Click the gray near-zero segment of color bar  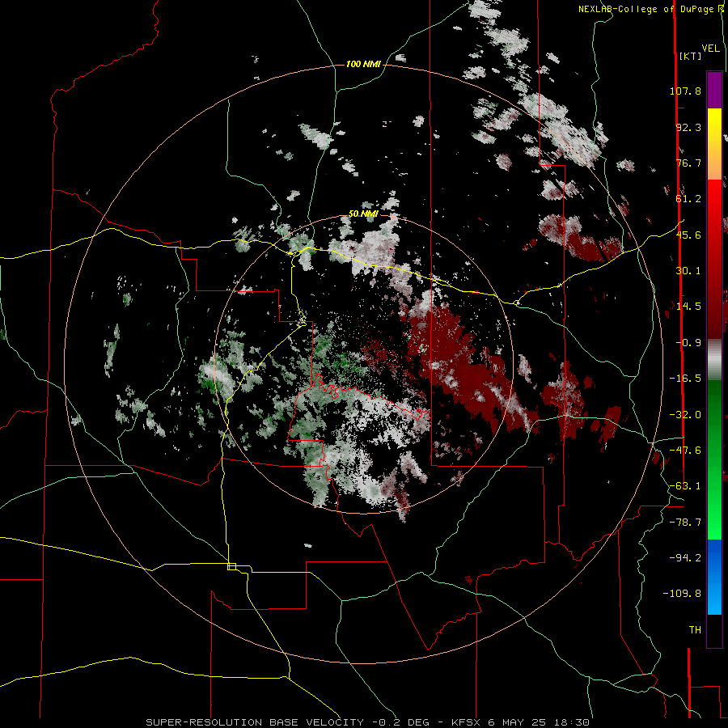[714, 359]
